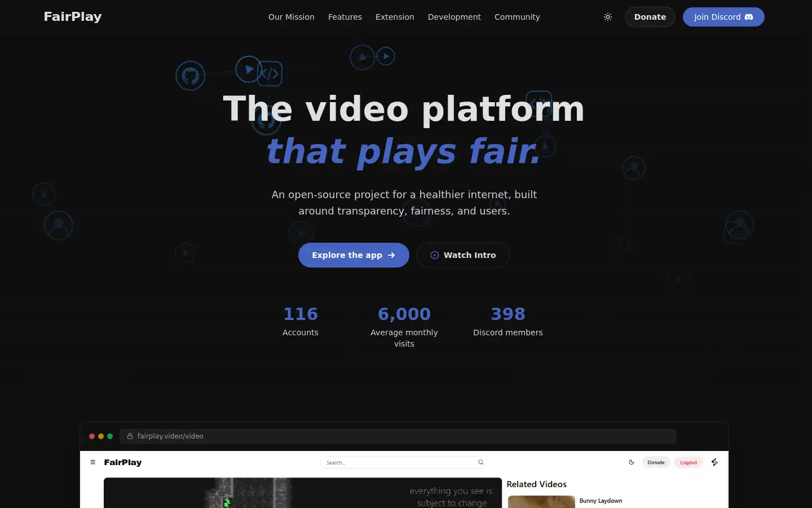The image size is (812, 508).
Task: Click the FairPlay logo in app preview
Action: coord(123,462)
